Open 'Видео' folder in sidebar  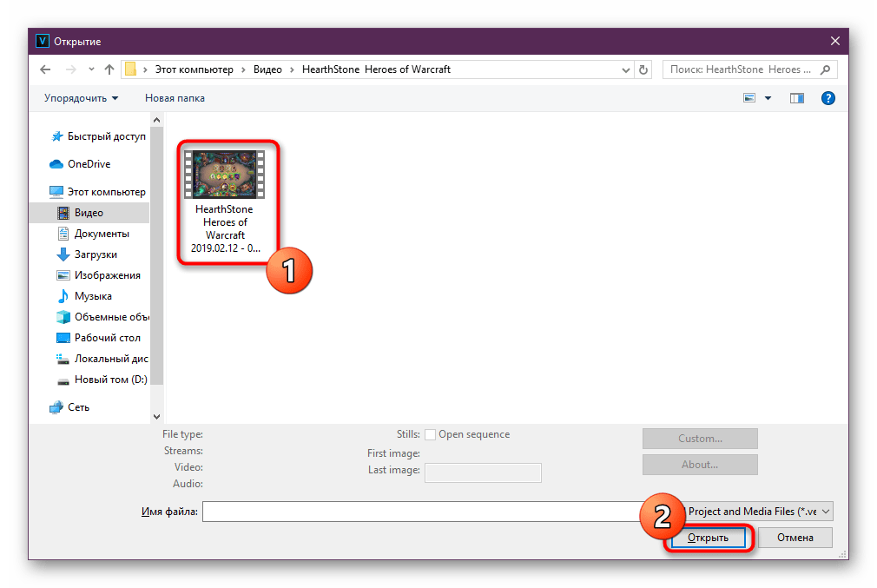click(89, 213)
